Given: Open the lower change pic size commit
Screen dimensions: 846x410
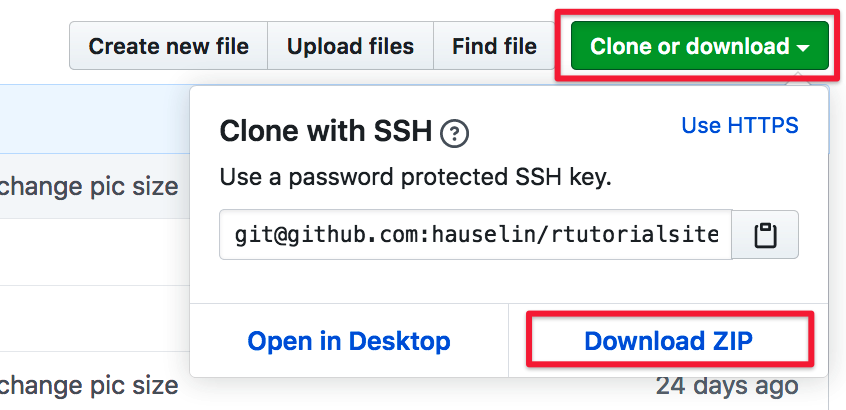Looking at the screenshot, I should [x=89, y=386].
